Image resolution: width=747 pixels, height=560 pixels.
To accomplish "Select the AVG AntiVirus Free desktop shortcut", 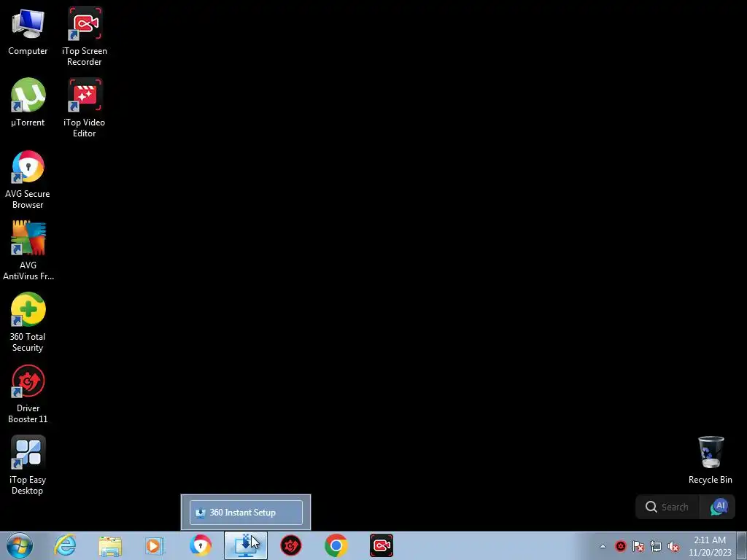I will [28, 251].
